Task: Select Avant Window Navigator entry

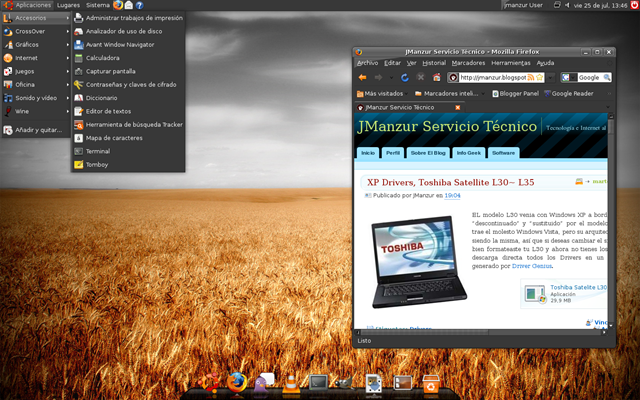Action: click(x=128, y=45)
